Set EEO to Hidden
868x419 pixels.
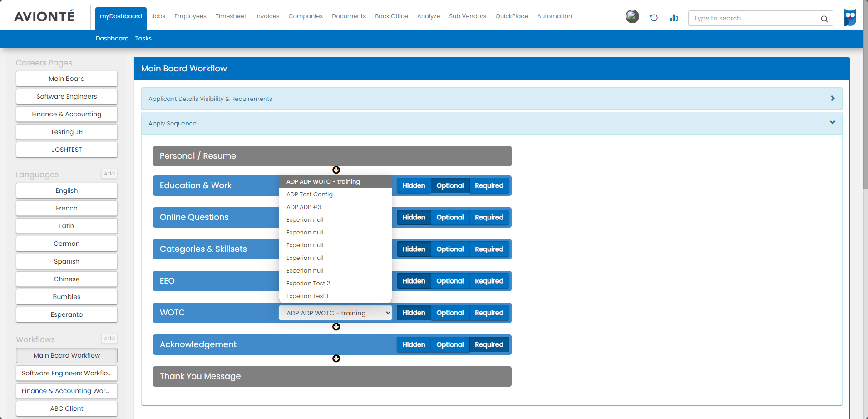coord(414,281)
